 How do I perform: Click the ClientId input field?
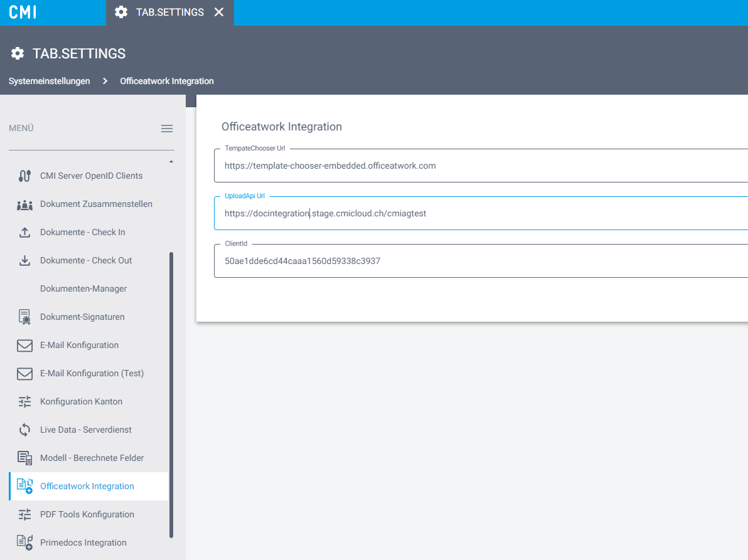point(481,261)
